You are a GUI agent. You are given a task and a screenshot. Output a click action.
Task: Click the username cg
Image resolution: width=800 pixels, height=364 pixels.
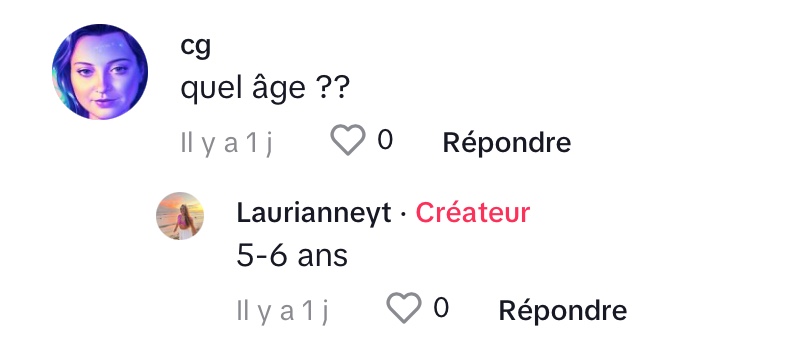click(195, 47)
